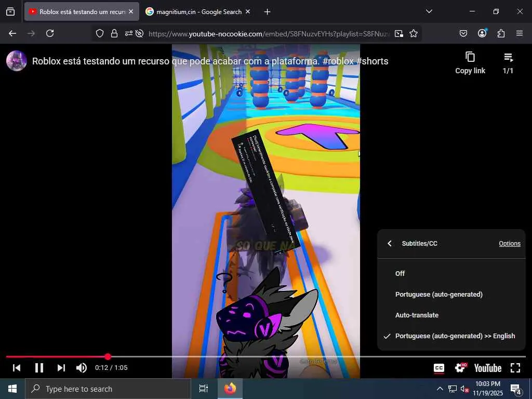Close the Roblox YouTube tab
The height and width of the screenshot is (399, 532).
pos(131,11)
